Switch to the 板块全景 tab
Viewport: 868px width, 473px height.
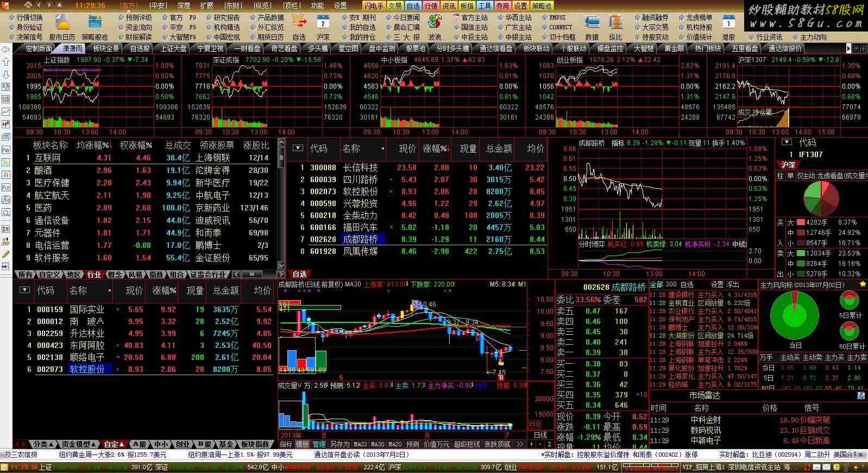tap(106, 48)
